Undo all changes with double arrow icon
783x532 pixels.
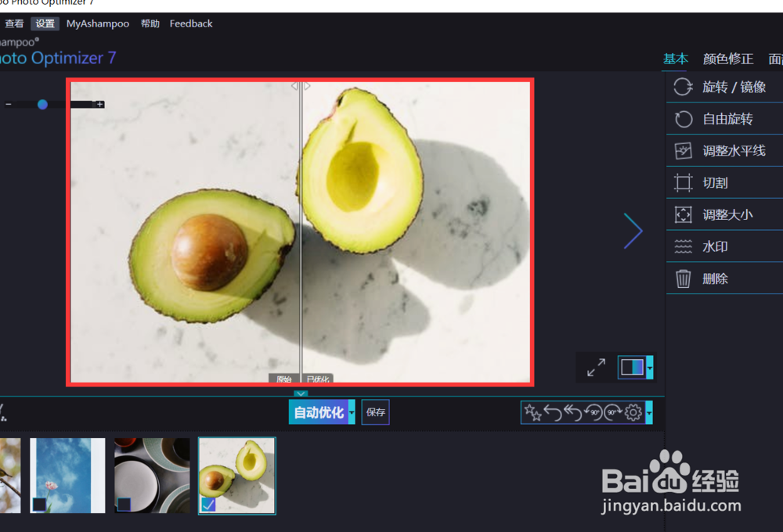(x=573, y=413)
